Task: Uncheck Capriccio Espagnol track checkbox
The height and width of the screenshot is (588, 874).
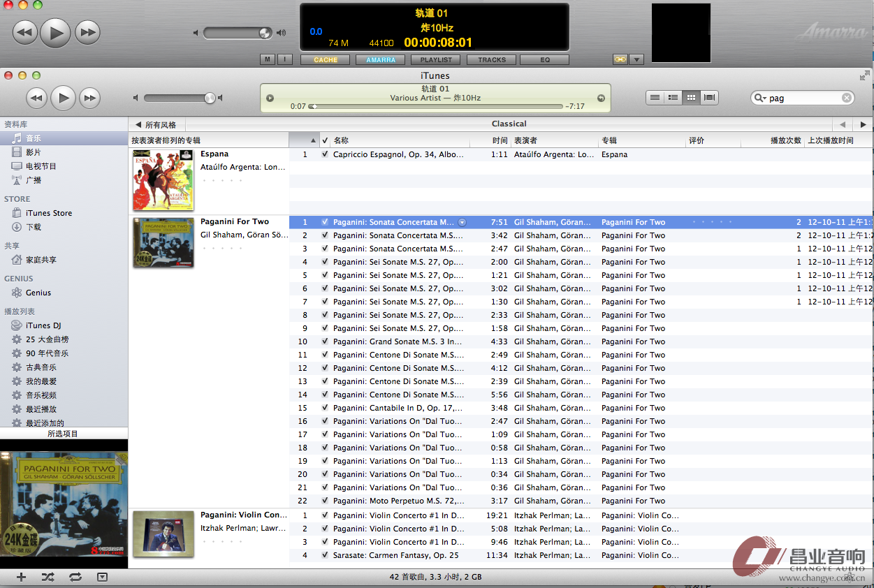Action: pyautogui.click(x=325, y=154)
